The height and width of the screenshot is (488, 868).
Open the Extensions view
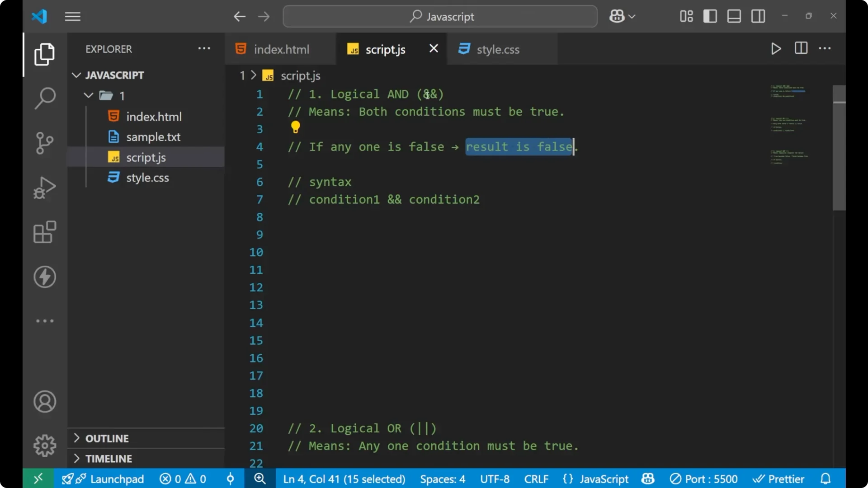pos(44,232)
